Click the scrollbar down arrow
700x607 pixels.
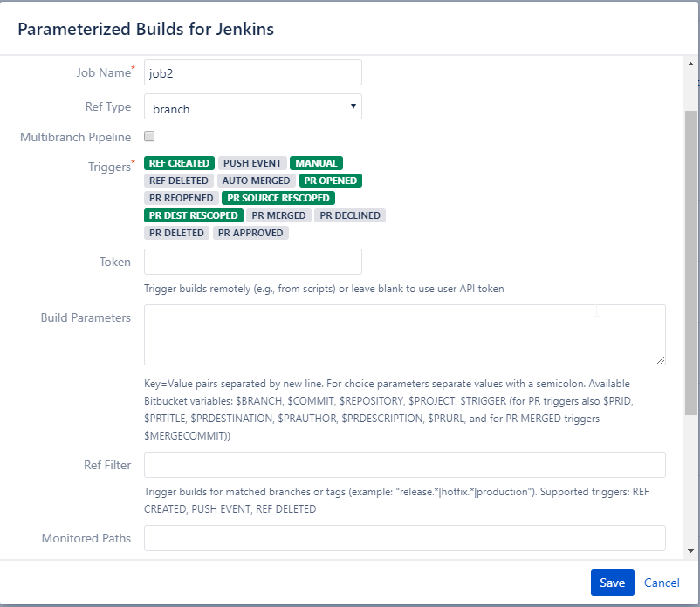[690, 551]
